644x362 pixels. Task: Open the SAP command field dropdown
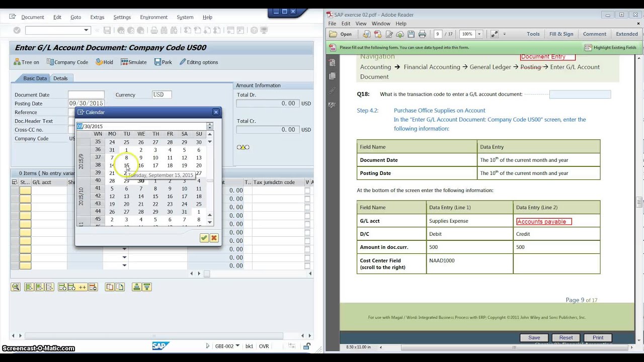pyautogui.click(x=86, y=31)
